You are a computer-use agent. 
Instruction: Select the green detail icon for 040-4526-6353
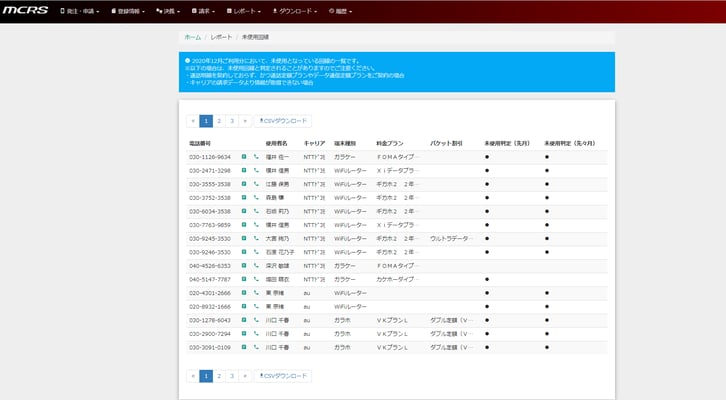tap(244, 266)
